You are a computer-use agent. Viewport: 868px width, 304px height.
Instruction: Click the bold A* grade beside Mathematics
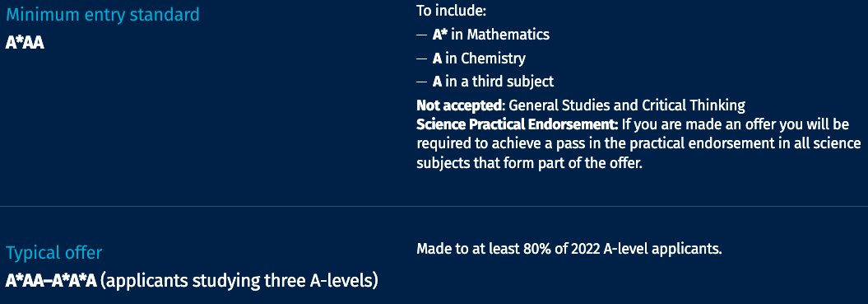coord(440,35)
